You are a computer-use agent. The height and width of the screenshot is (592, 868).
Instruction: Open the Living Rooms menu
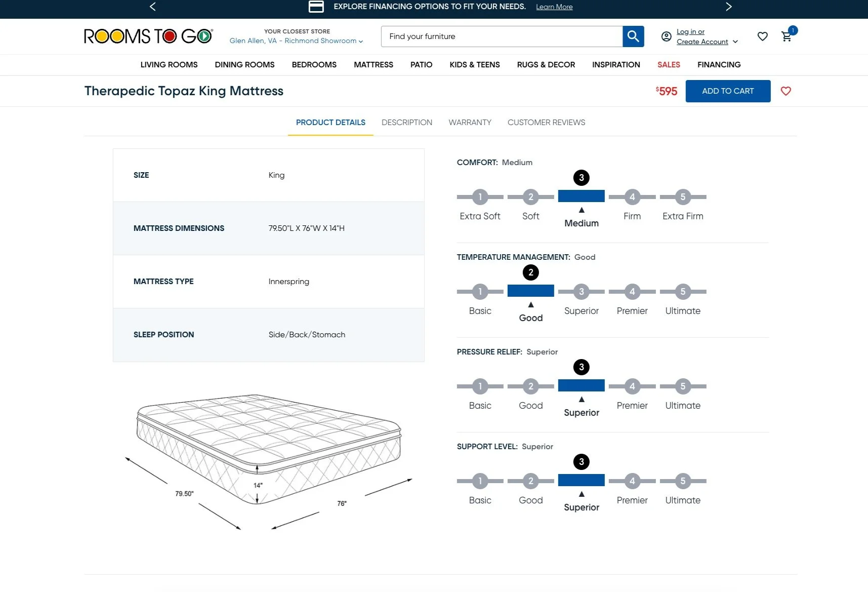[x=169, y=65]
